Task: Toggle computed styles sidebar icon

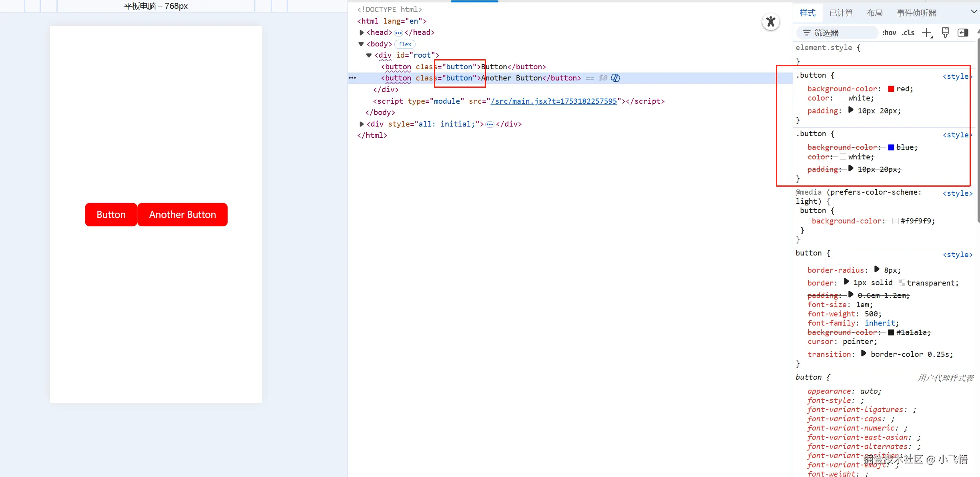Action: click(963, 33)
